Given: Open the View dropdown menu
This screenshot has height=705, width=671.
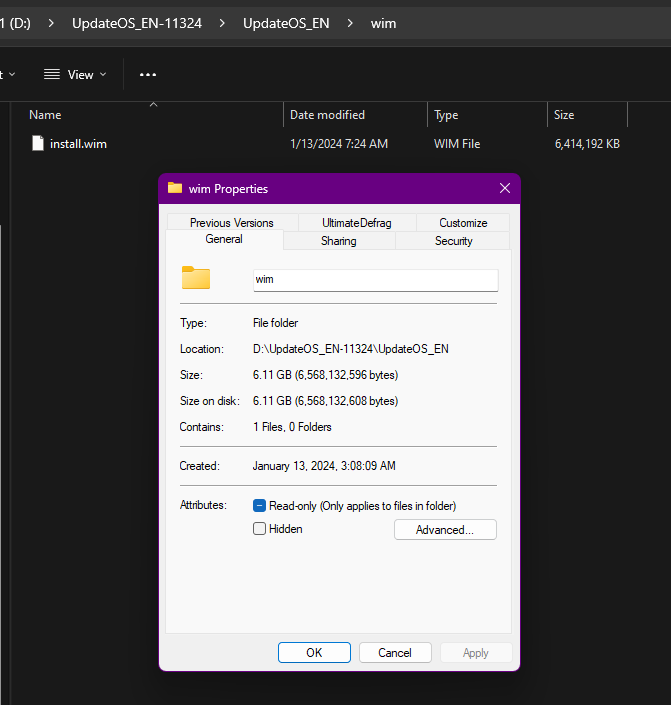Looking at the screenshot, I should pos(75,75).
